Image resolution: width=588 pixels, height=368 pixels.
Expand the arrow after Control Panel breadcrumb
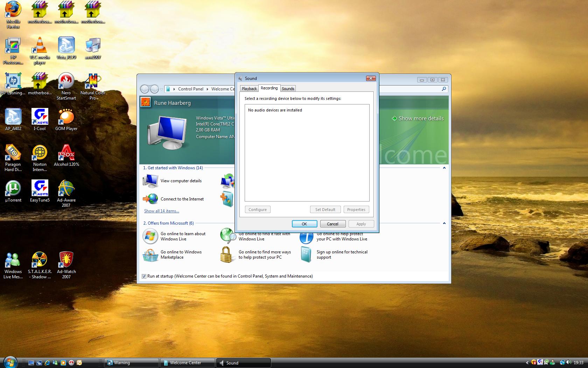coord(207,89)
